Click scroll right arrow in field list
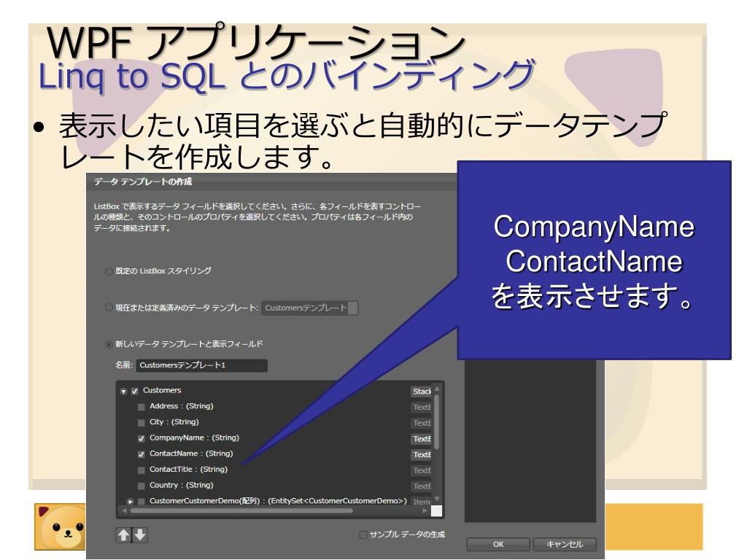This screenshot has width=747, height=560. click(x=425, y=511)
